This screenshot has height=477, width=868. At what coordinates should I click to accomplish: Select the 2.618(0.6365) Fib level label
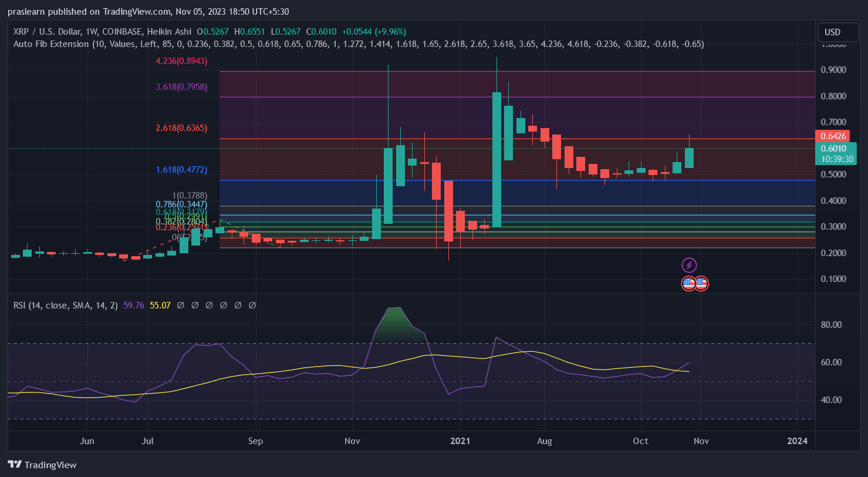[181, 128]
